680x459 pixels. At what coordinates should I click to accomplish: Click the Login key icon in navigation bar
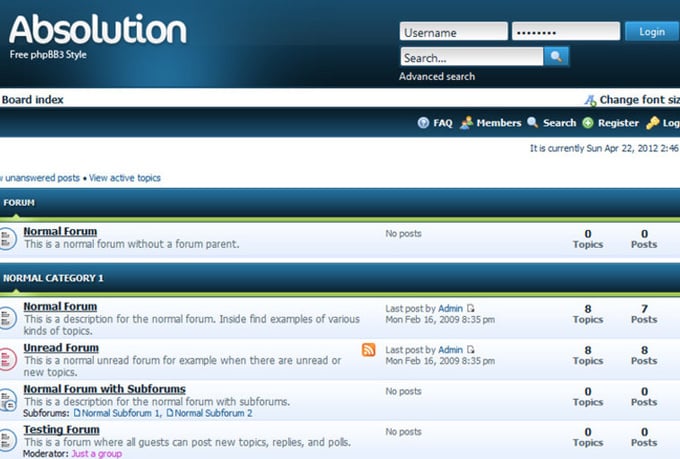(652, 123)
